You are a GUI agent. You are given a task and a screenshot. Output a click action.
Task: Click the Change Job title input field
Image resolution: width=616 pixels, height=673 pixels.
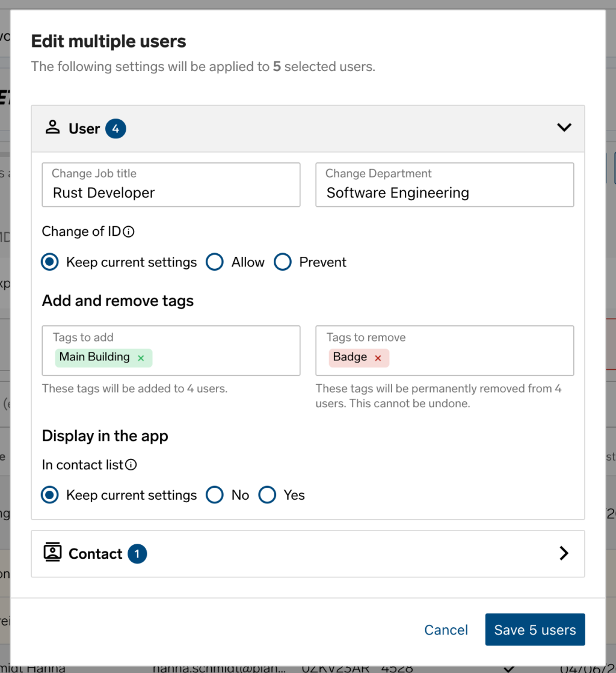(171, 192)
